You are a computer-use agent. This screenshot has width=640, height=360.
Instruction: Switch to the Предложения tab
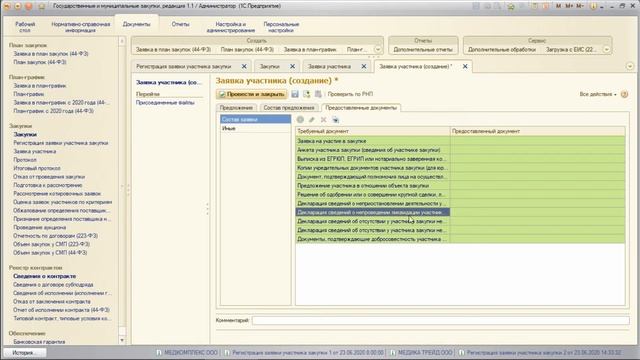(236, 108)
